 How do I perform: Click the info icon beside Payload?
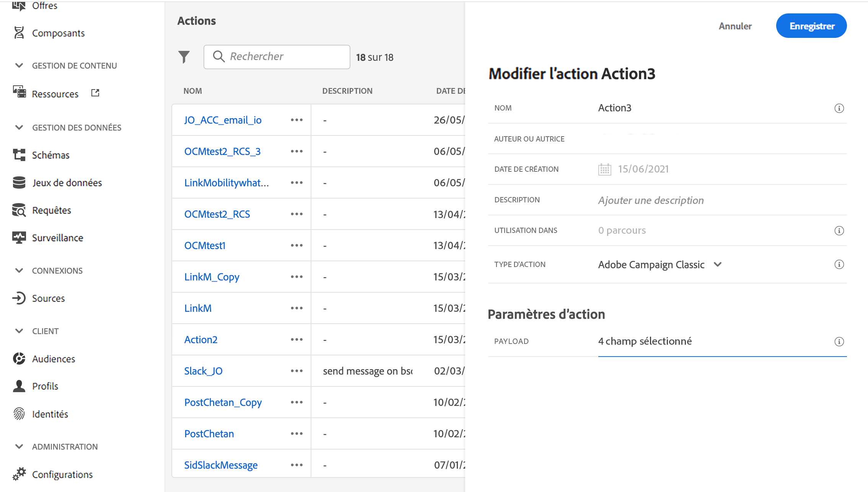[839, 342]
